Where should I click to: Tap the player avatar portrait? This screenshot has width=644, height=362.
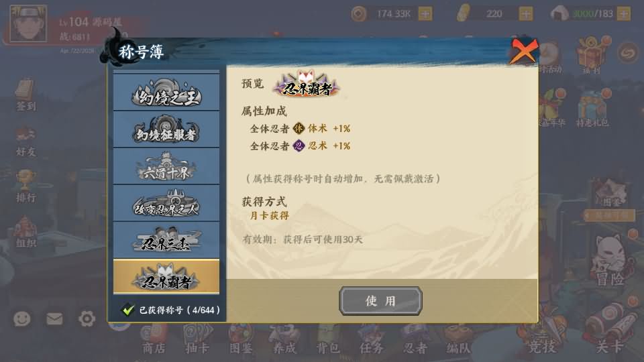click(x=28, y=23)
